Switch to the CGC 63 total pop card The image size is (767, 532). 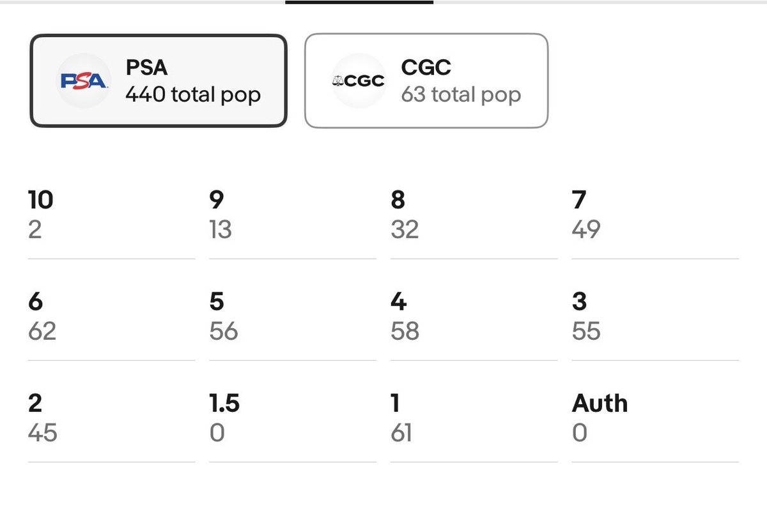coord(426,81)
